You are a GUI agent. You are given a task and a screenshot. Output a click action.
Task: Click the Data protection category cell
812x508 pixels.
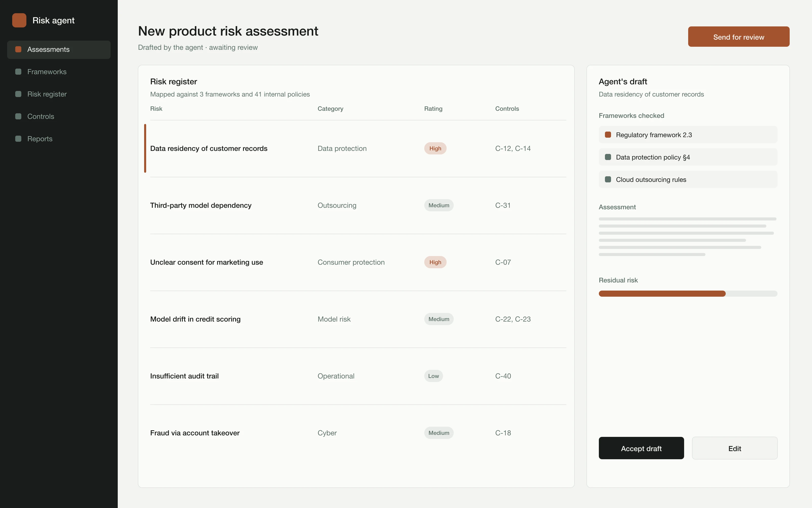tap(342, 149)
